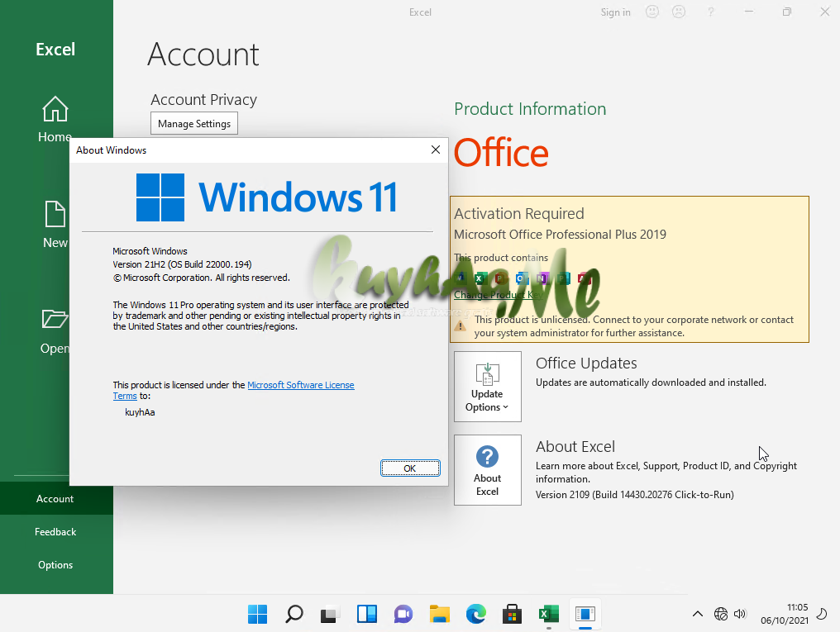Send a smile feedback face icon
Screen dimensions: 840x632
652,12
